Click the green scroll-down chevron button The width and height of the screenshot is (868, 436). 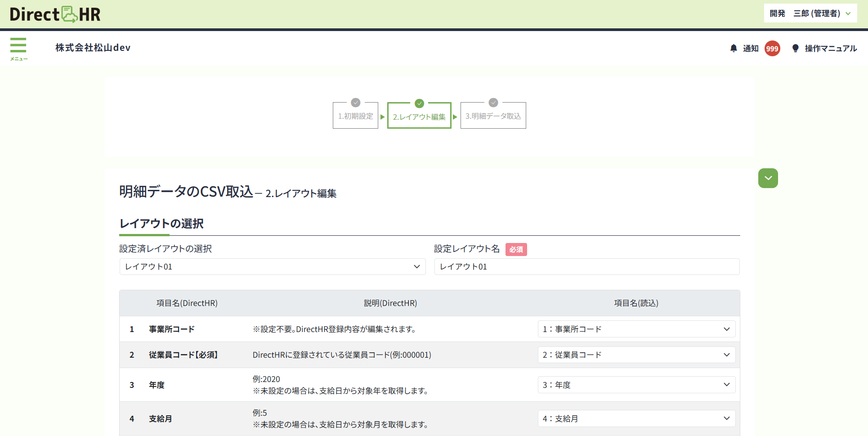[x=768, y=178]
